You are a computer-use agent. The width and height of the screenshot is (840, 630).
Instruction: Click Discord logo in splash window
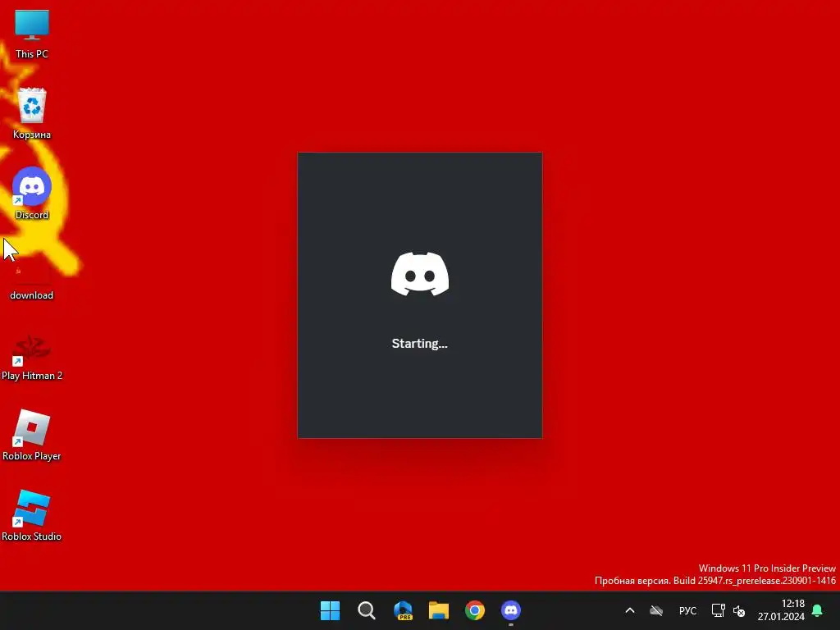[420, 274]
